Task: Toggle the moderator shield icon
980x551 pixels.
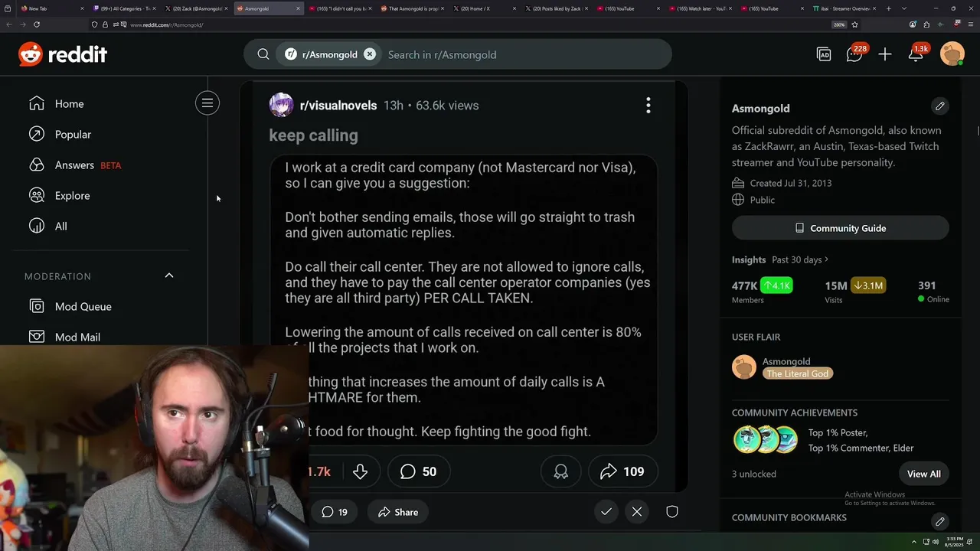Action: tap(672, 512)
